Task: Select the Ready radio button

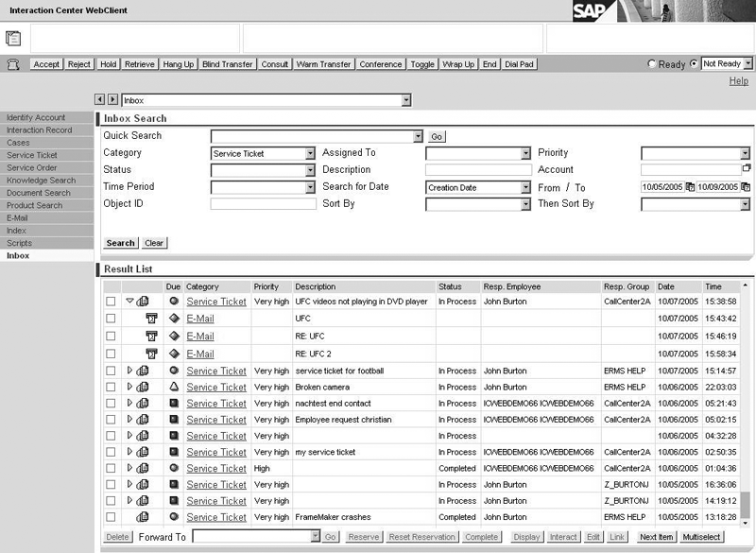Action: (651, 64)
